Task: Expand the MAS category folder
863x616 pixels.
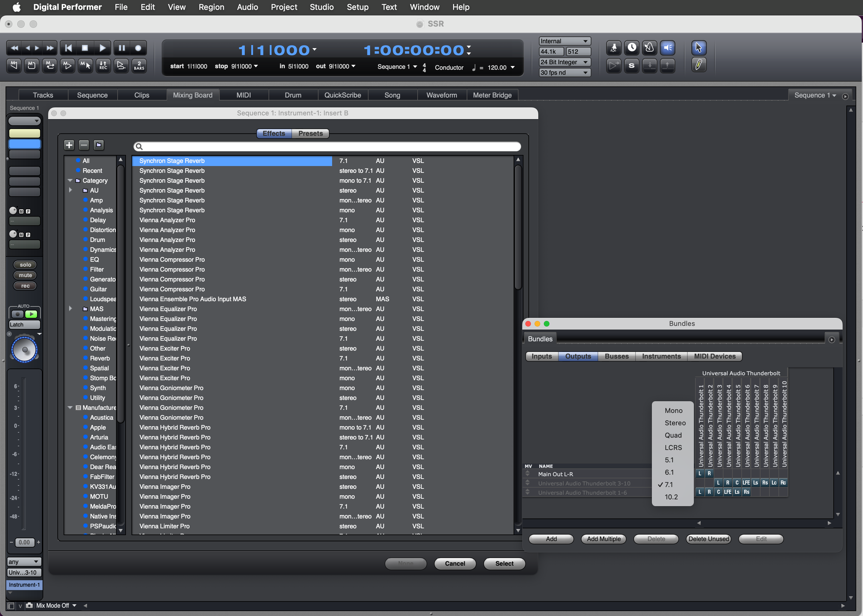Action: click(x=70, y=309)
